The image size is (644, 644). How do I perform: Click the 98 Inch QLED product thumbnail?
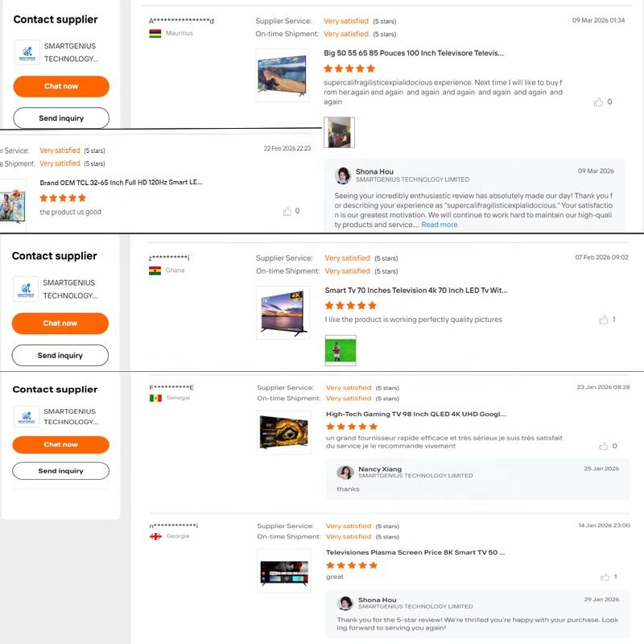pos(284,432)
